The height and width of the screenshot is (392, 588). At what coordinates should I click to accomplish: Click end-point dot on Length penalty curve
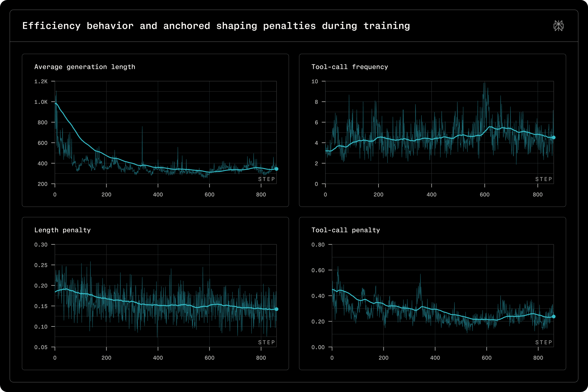point(276,309)
